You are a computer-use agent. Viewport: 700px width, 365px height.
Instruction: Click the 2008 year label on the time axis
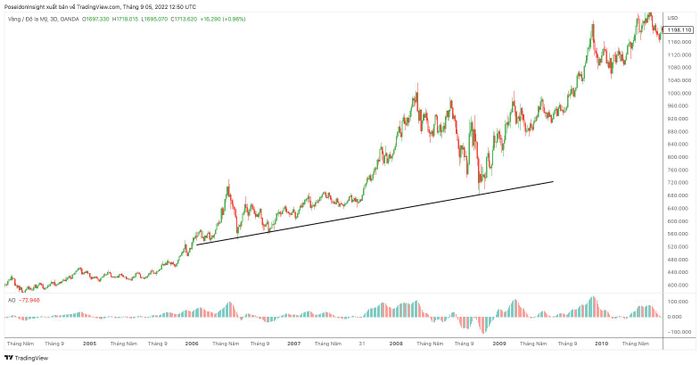[x=396, y=344]
